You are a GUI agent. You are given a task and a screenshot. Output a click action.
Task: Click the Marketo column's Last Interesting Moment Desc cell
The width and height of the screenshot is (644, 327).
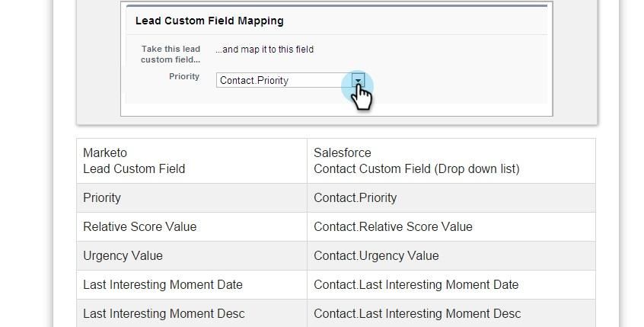point(164,313)
